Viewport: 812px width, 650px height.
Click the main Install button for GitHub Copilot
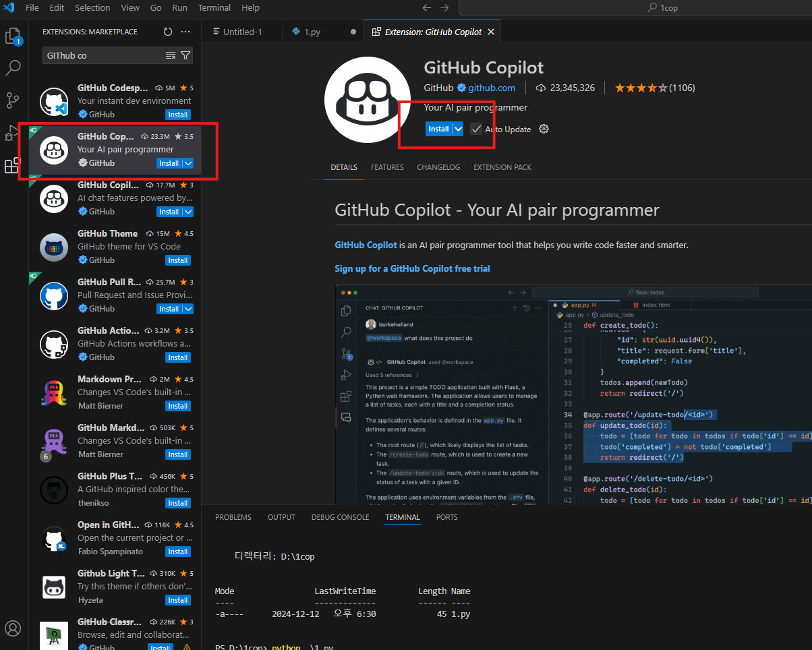click(438, 129)
